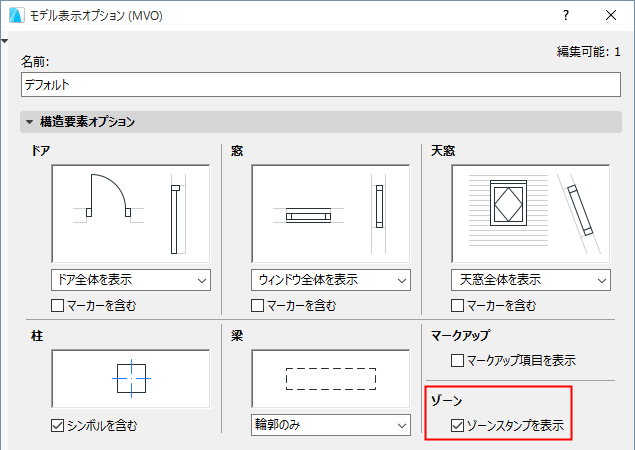The image size is (635, 450).
Task: Click the ゾーン section heading
Action: pyautogui.click(x=446, y=400)
